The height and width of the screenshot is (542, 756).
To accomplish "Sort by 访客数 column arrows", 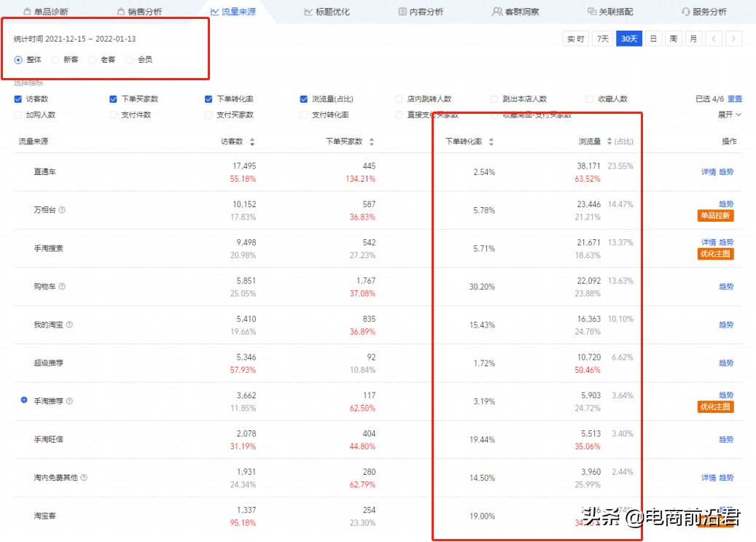I will pos(252,142).
